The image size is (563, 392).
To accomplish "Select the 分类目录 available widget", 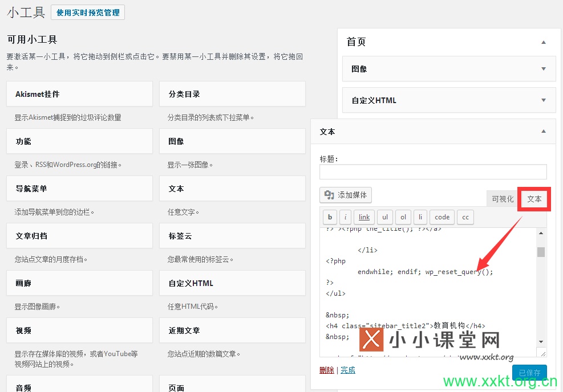I will [232, 94].
